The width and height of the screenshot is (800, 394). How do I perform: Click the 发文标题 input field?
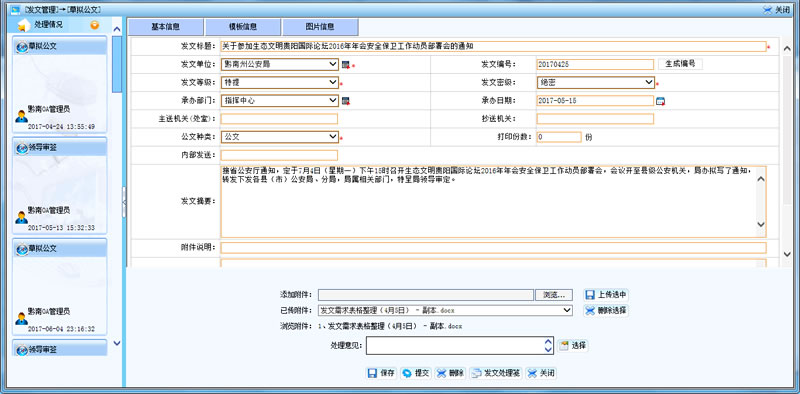coord(493,46)
